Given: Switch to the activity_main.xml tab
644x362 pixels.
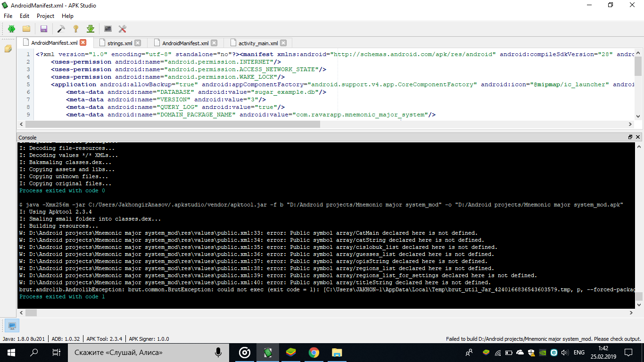Looking at the screenshot, I should point(258,43).
